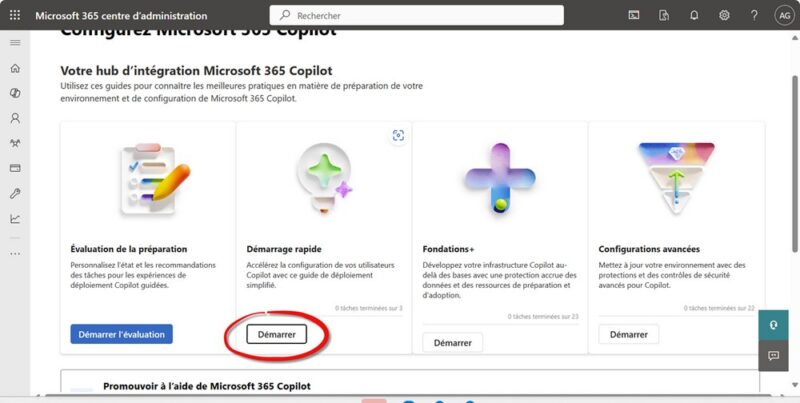Open the document download icon in header
The height and width of the screenshot is (403, 800).
tap(664, 15)
